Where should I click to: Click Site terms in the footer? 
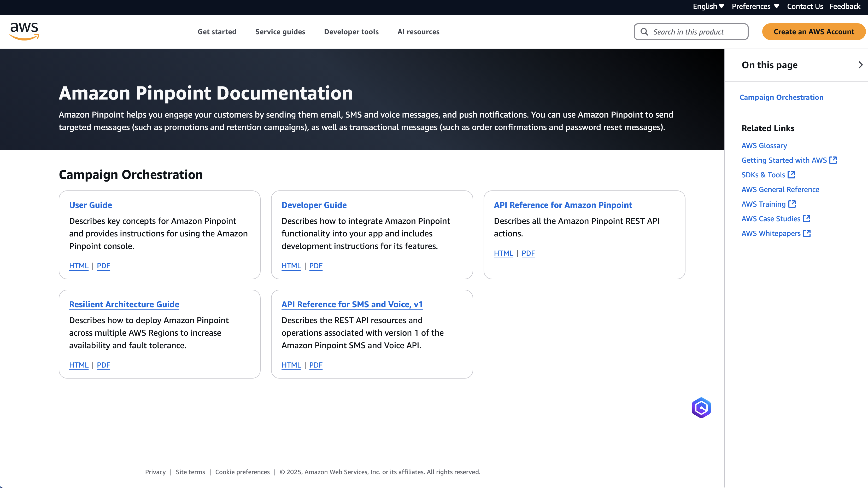[x=190, y=472]
